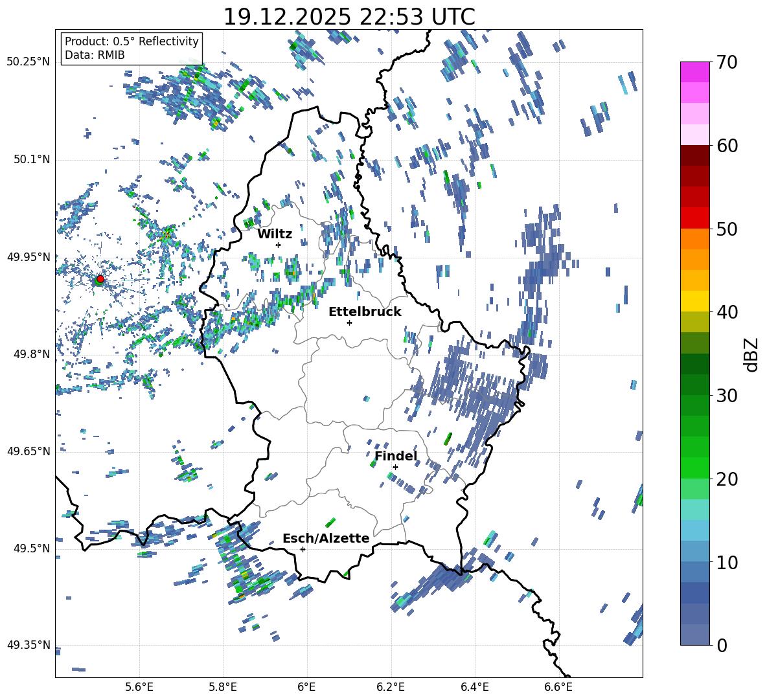This screenshot has height=700, width=767.
Task: Click the cross marker below Esch/Alzette
Action: click(303, 549)
